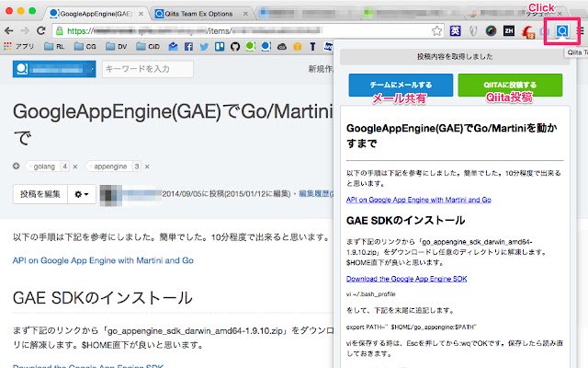The width and height of the screenshot is (588, 368).
Task: Close the Qiita Team Ex Options tab
Action: coord(245,14)
